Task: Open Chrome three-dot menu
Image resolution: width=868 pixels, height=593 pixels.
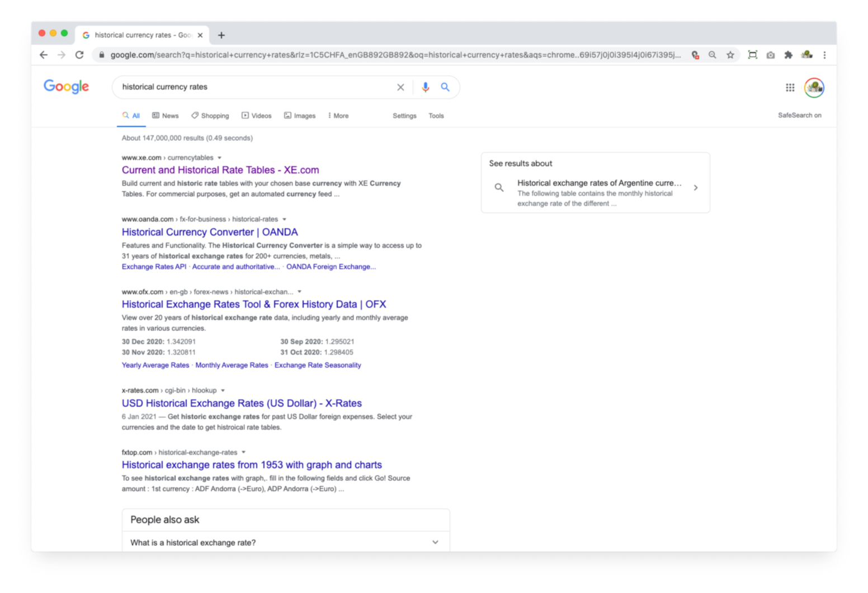Action: [x=824, y=55]
